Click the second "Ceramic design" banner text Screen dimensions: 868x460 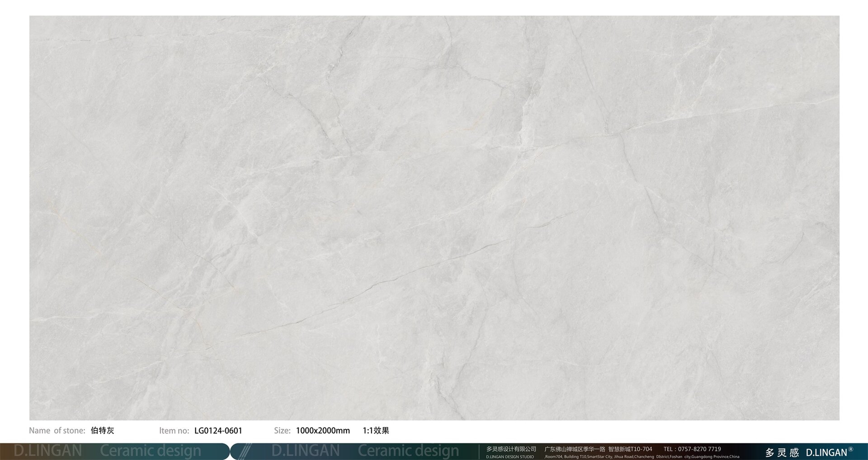pyautogui.click(x=408, y=451)
